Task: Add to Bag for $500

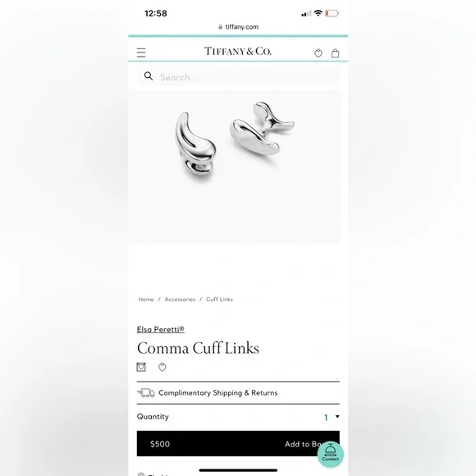Action: [238, 443]
